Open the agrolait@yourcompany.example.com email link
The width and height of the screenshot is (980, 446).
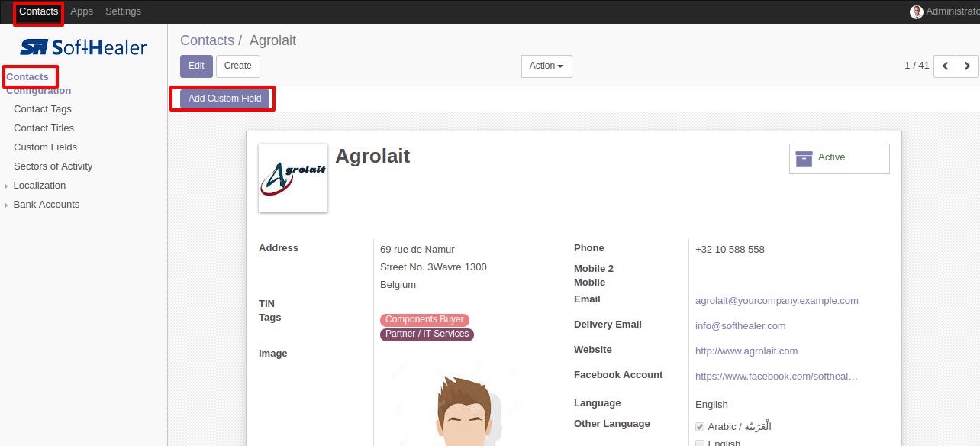click(777, 301)
